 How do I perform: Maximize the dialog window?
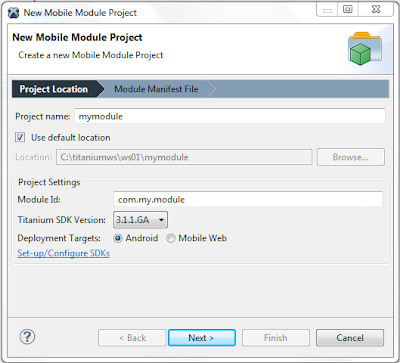coord(348,10)
